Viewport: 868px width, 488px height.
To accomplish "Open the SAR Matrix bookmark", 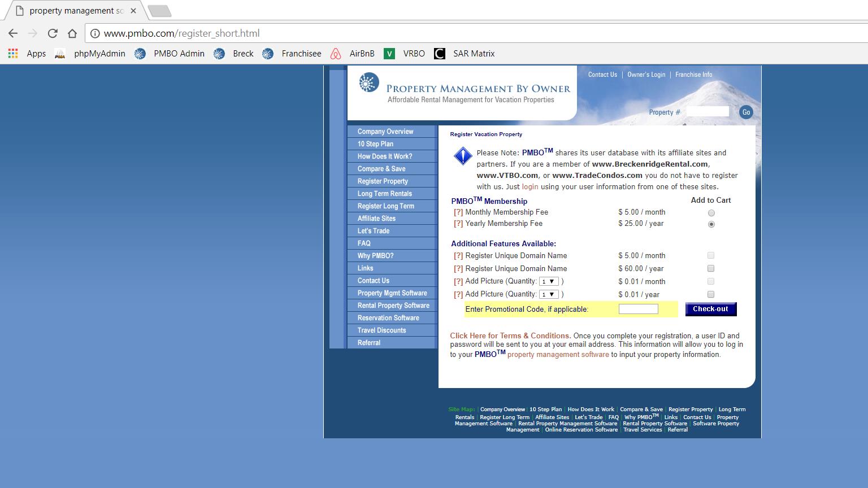I will [x=465, y=54].
